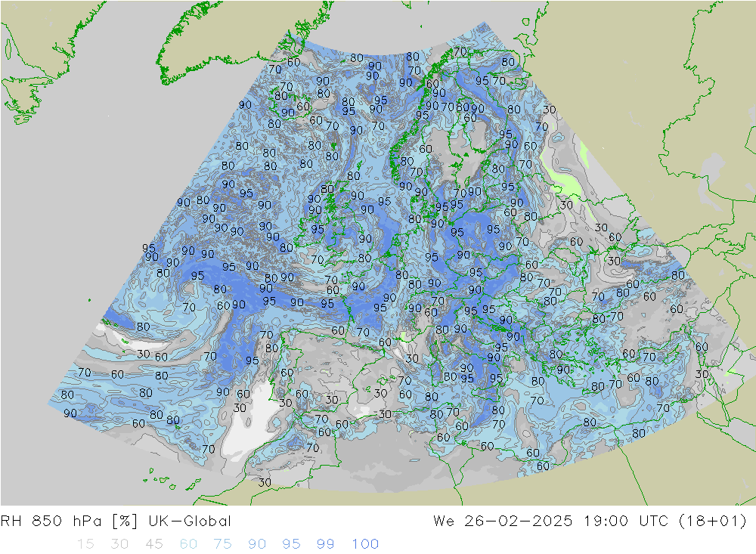Image resolution: width=756 pixels, height=554 pixels.
Task: Click legend scale value 75
Action: [x=223, y=544]
